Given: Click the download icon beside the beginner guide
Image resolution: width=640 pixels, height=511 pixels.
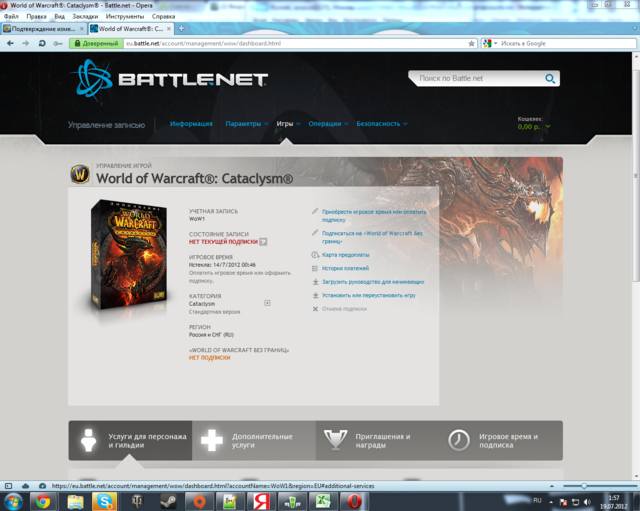Looking at the screenshot, I should (x=315, y=282).
